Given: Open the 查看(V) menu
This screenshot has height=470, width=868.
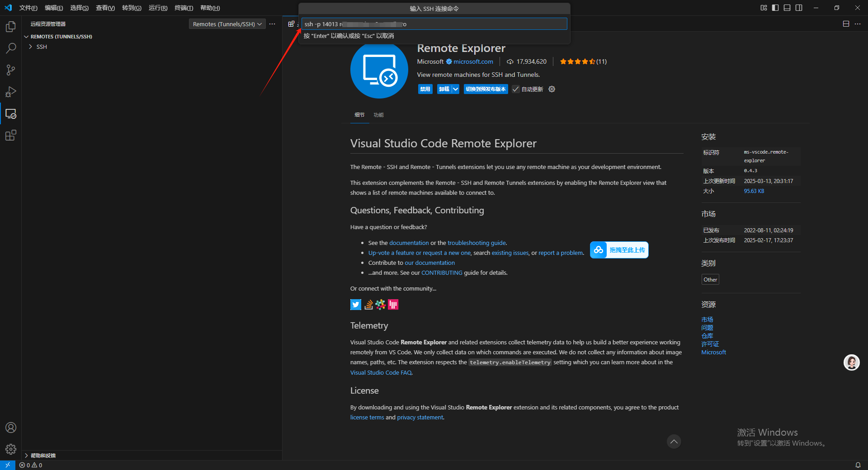Looking at the screenshot, I should pos(105,8).
